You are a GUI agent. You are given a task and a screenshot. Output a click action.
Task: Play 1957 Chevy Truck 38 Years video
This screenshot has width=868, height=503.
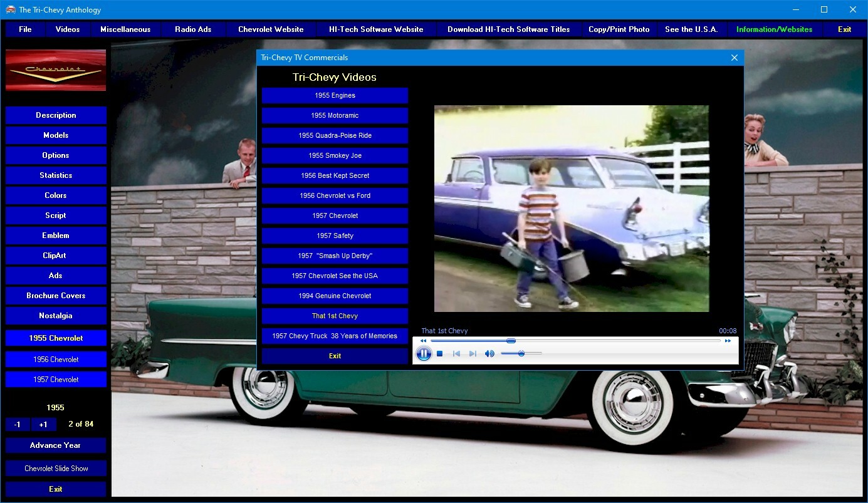(335, 336)
